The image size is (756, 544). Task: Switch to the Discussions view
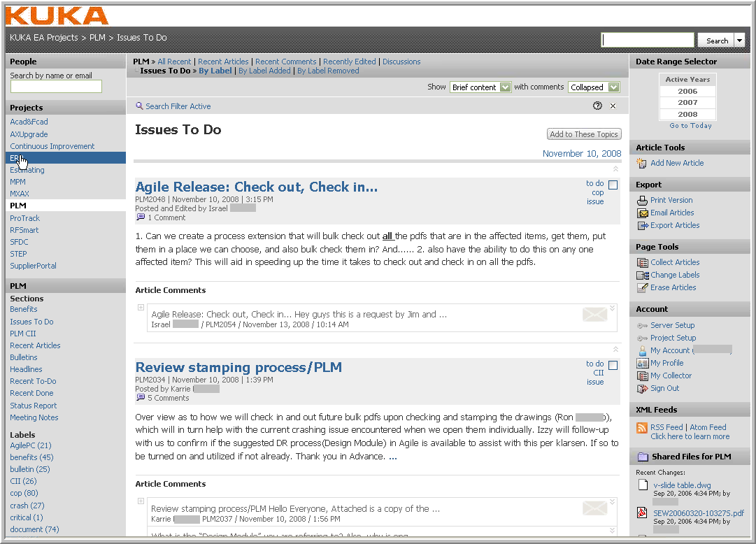click(x=401, y=62)
